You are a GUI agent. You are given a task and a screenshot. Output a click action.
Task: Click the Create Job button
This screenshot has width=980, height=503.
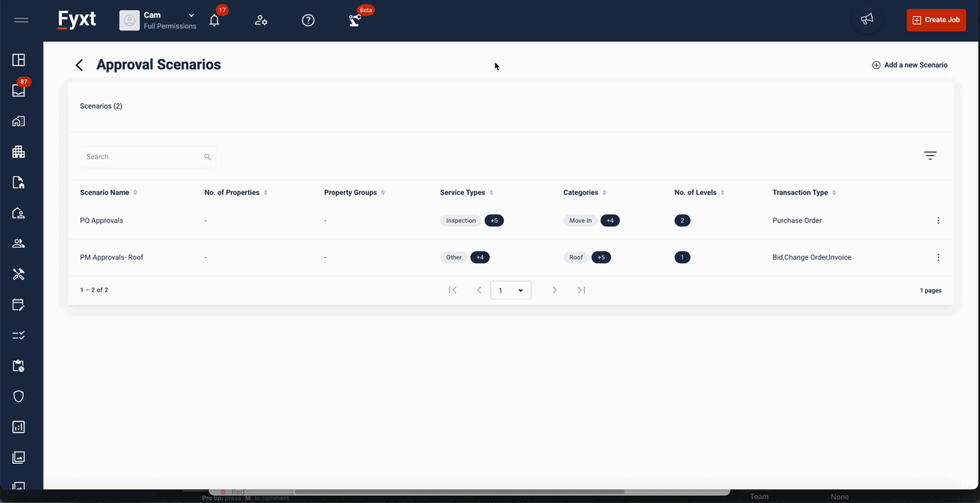tap(936, 20)
